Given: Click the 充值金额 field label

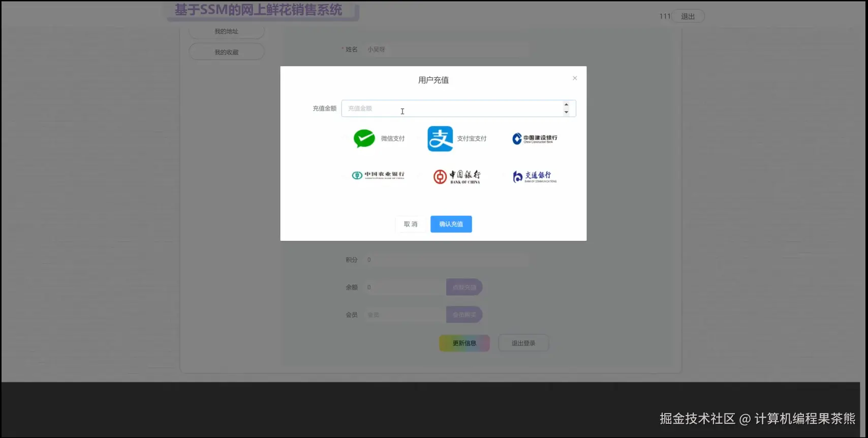Looking at the screenshot, I should coord(324,108).
